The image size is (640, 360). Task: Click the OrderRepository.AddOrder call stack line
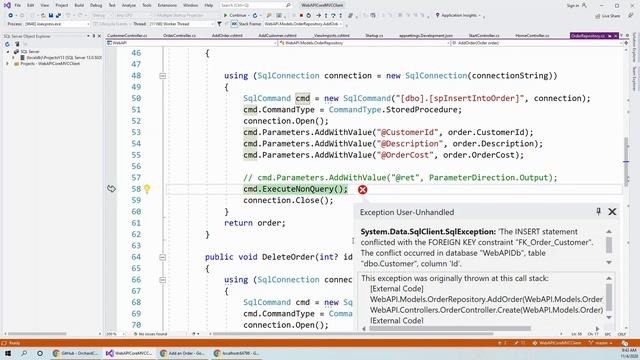(486, 299)
